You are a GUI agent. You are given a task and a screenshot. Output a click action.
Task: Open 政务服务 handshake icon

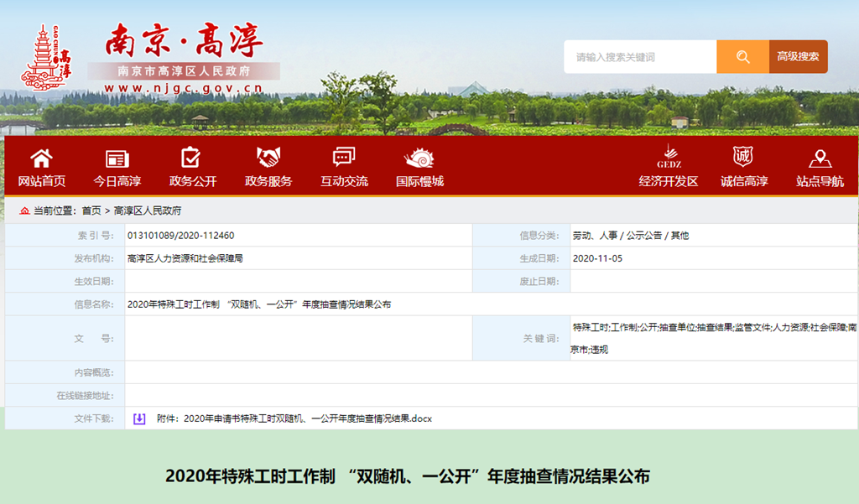[268, 158]
